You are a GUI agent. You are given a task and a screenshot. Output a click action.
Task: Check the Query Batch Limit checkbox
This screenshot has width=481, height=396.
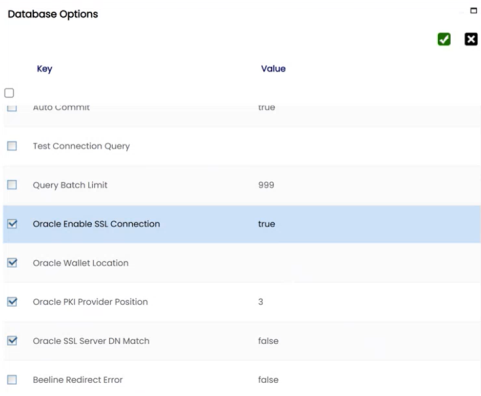click(12, 185)
